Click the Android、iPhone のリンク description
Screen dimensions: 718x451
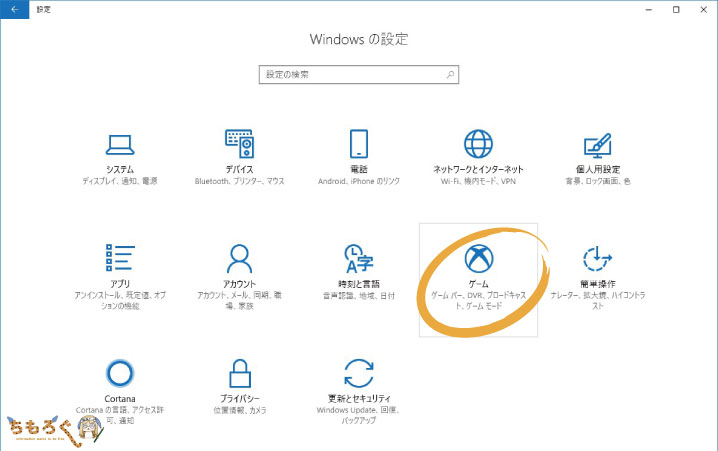359,181
